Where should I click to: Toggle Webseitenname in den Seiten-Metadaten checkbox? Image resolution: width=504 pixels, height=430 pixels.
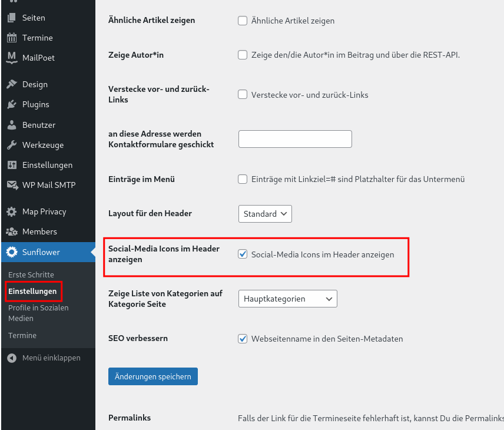[x=243, y=339]
